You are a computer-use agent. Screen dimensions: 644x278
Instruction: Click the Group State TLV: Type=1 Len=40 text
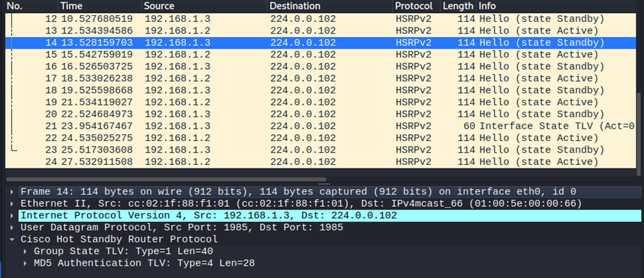coord(123,251)
